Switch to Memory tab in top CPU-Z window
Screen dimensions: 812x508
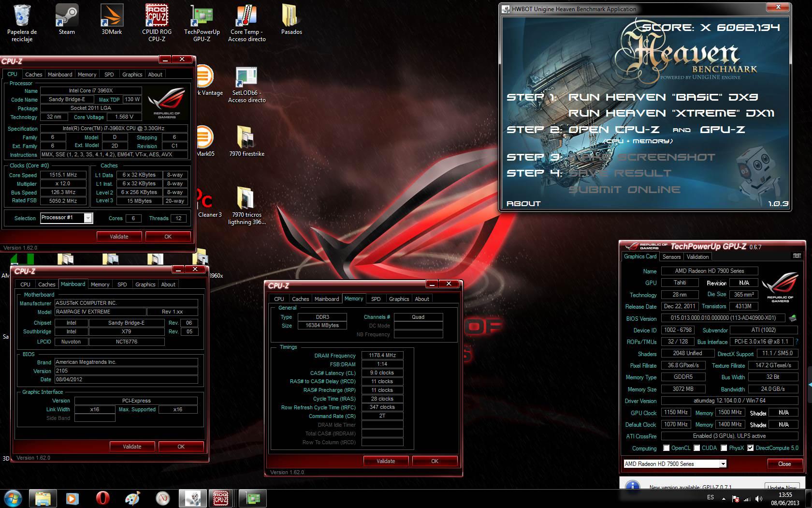pos(87,75)
